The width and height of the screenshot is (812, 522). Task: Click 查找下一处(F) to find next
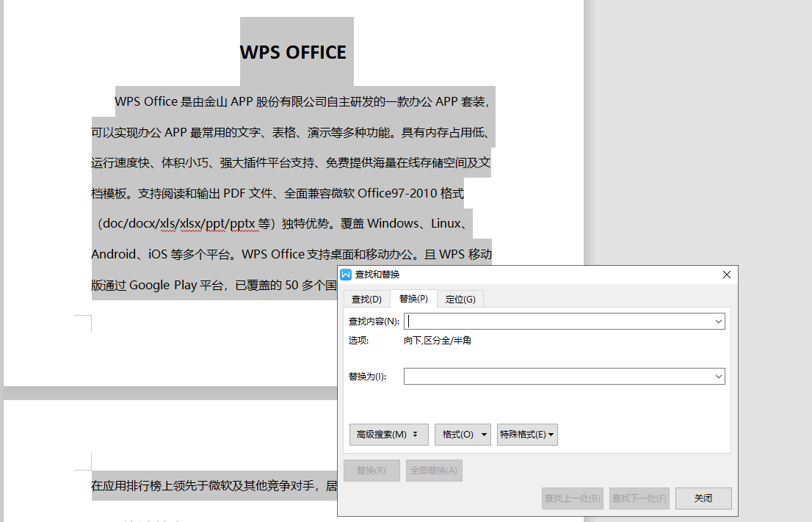pyautogui.click(x=640, y=499)
